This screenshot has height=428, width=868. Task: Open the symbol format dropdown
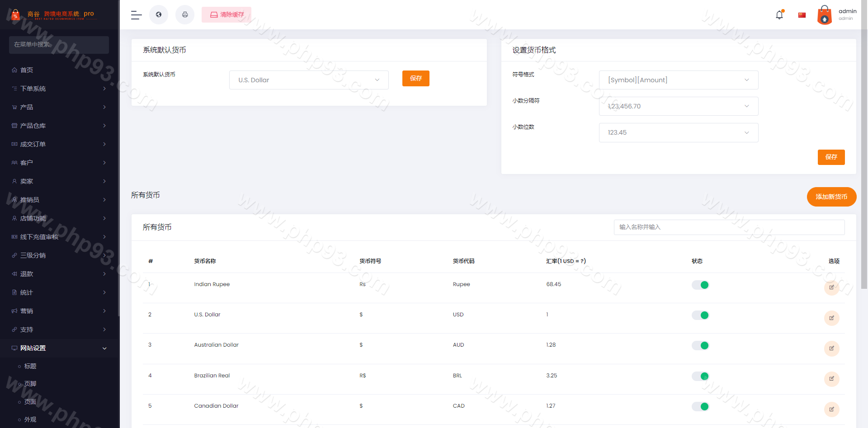click(678, 80)
